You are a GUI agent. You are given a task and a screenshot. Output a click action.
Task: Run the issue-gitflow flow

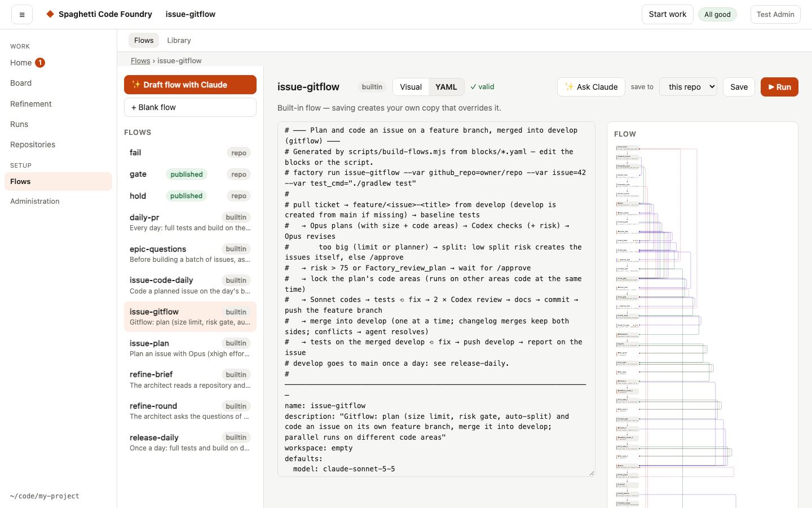tap(779, 87)
